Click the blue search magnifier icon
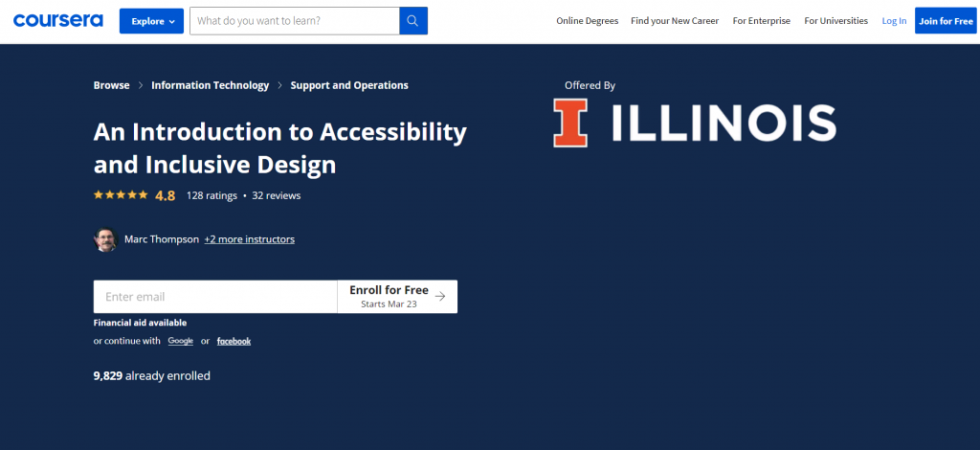Viewport: 980px width, 450px height. (x=413, y=21)
